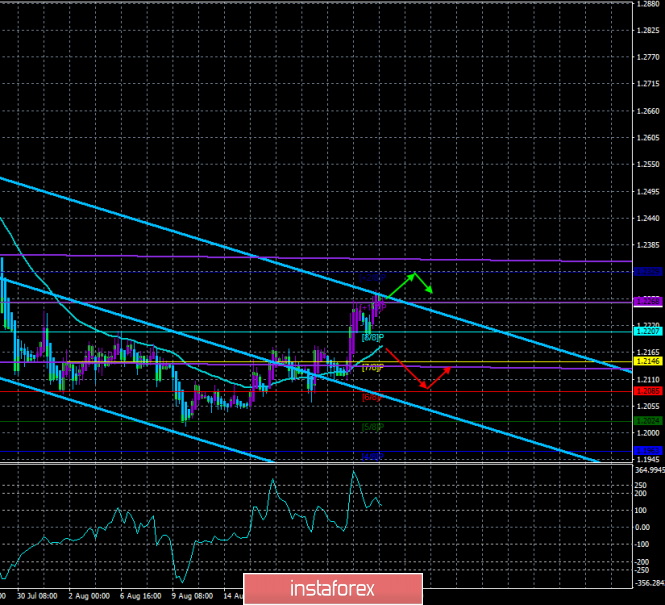
Task: Click the dark blue 1.2329 price tag
Action: point(648,272)
